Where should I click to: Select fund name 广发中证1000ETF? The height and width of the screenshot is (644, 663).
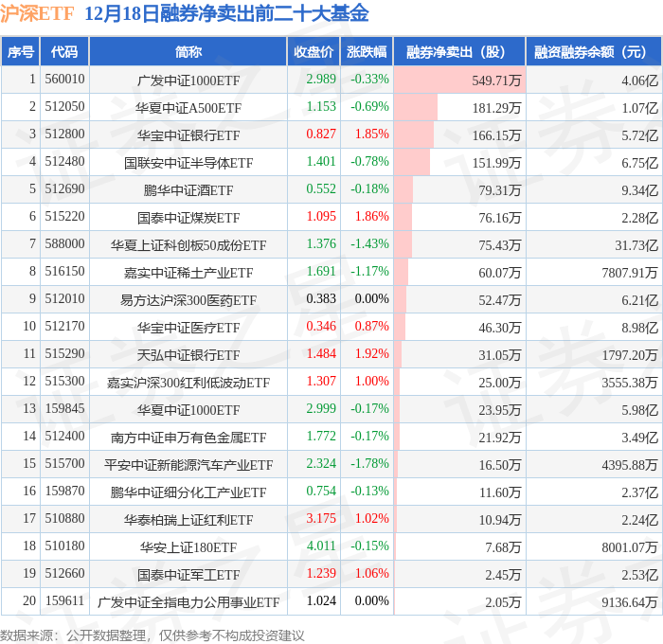pos(188,80)
